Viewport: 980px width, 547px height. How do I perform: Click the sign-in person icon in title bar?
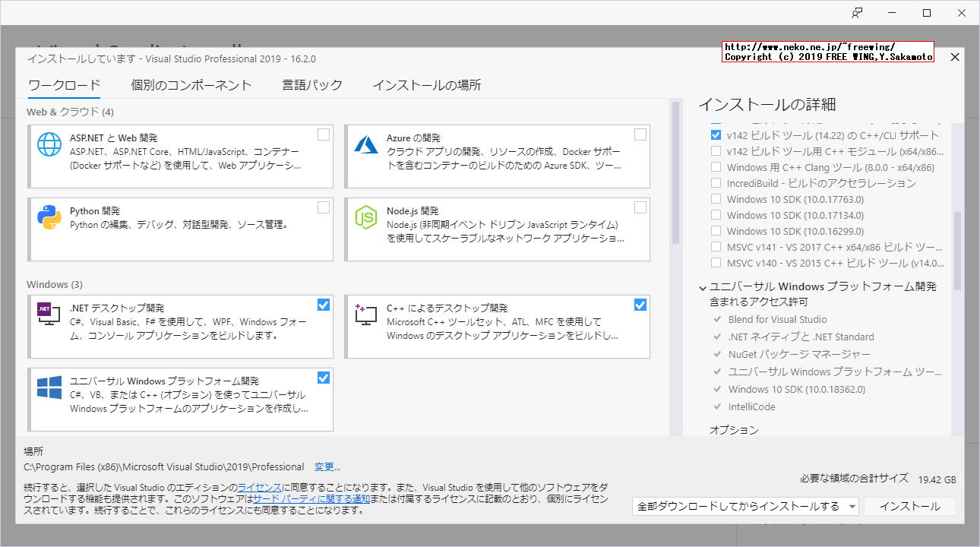[857, 12]
